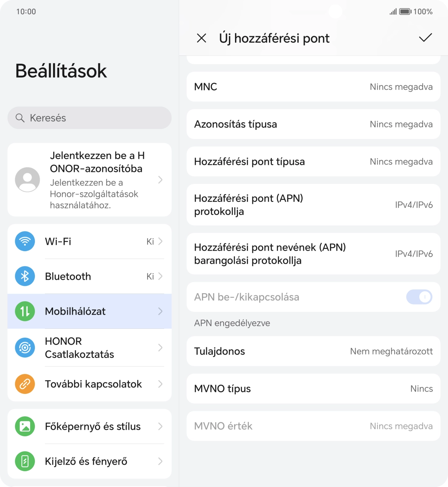Close the Új hozzáférési pont screen
Screen dimensions: 448x487
pyautogui.click(x=202, y=38)
